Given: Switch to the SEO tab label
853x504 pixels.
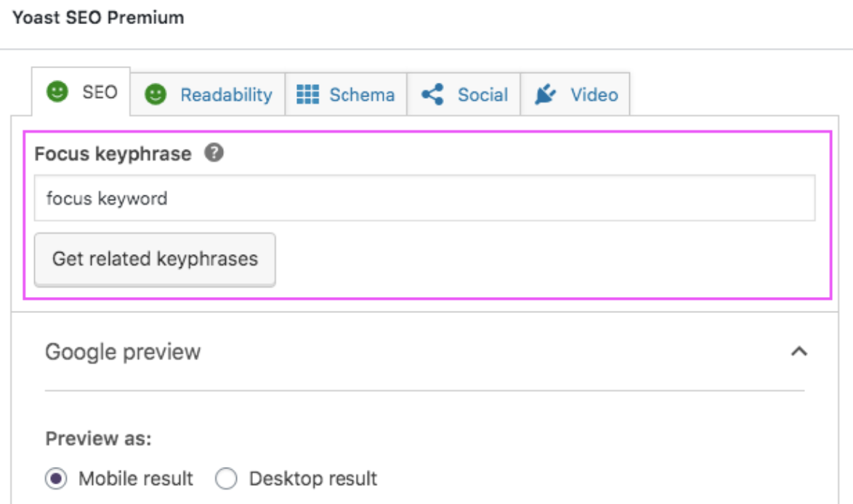Looking at the screenshot, I should [x=100, y=93].
